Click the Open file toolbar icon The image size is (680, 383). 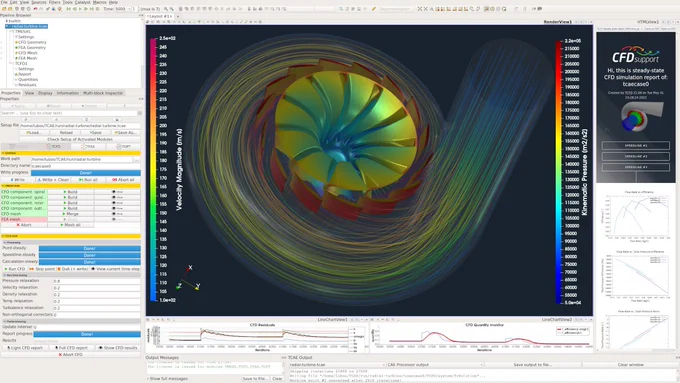pos(4,9)
